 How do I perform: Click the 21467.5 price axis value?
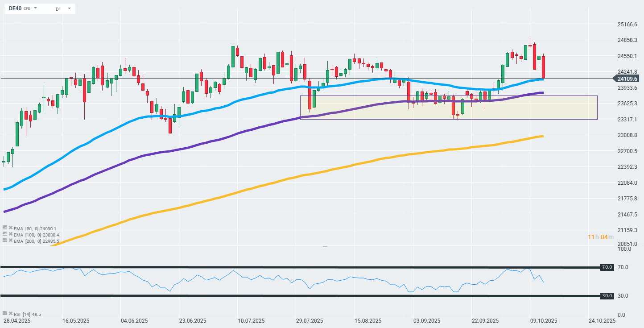pyautogui.click(x=627, y=214)
